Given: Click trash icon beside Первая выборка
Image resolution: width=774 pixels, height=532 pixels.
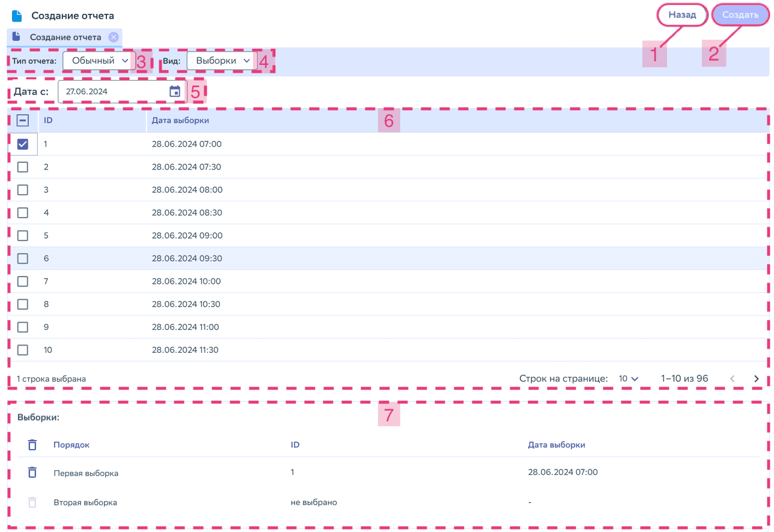Looking at the screenshot, I should click(32, 472).
